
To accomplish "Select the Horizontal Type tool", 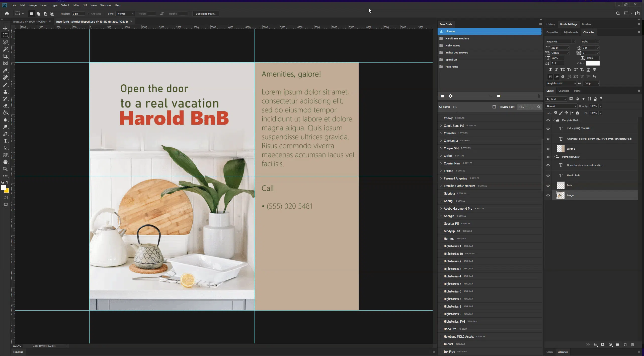I will [5, 141].
